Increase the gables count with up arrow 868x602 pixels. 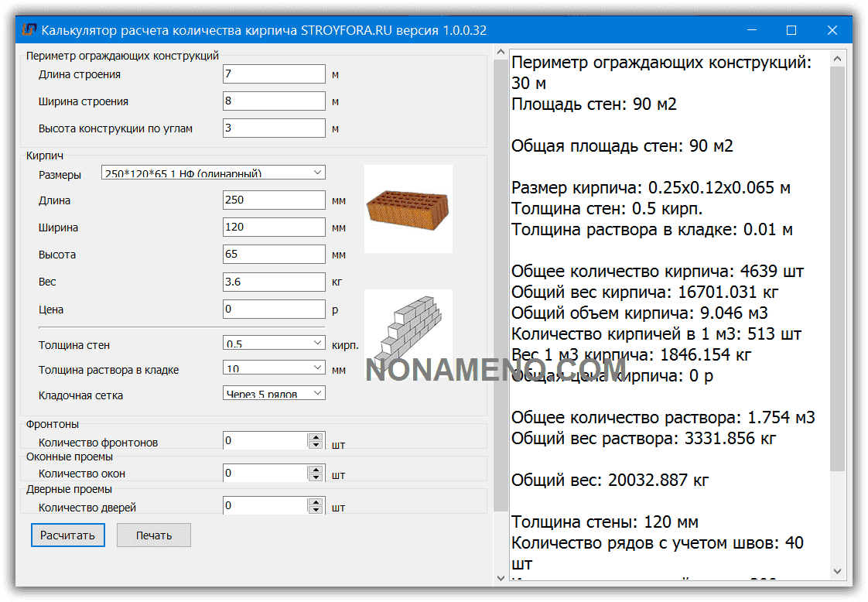click(x=315, y=437)
